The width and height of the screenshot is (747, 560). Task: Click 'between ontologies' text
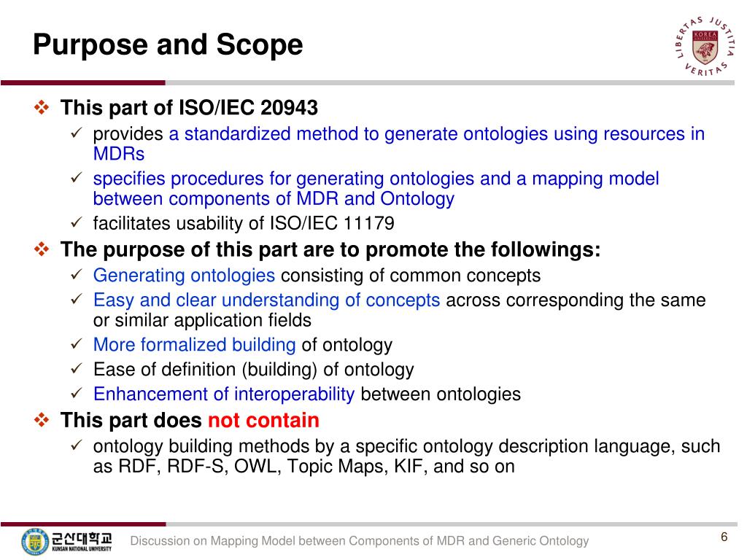coord(441,394)
